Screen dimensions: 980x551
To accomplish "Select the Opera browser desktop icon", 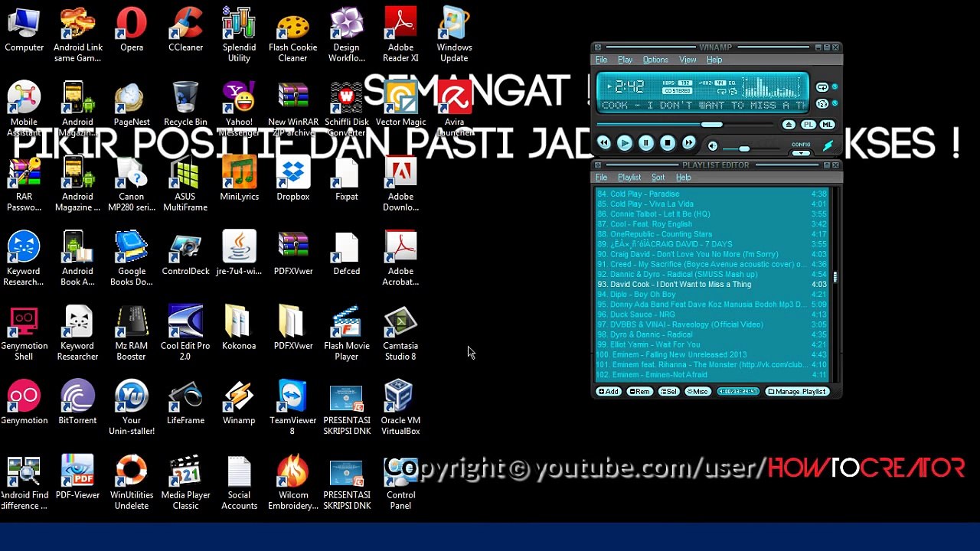I will tap(132, 30).
